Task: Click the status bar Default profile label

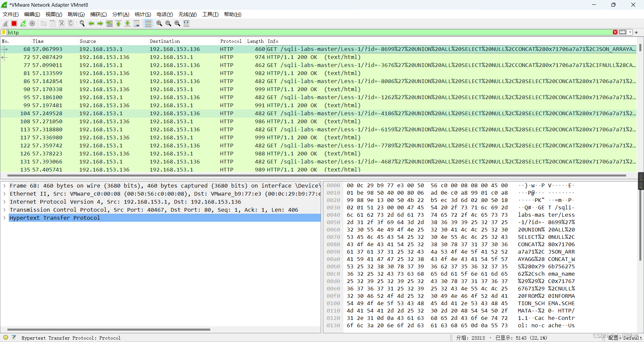Action: [x=625, y=338]
